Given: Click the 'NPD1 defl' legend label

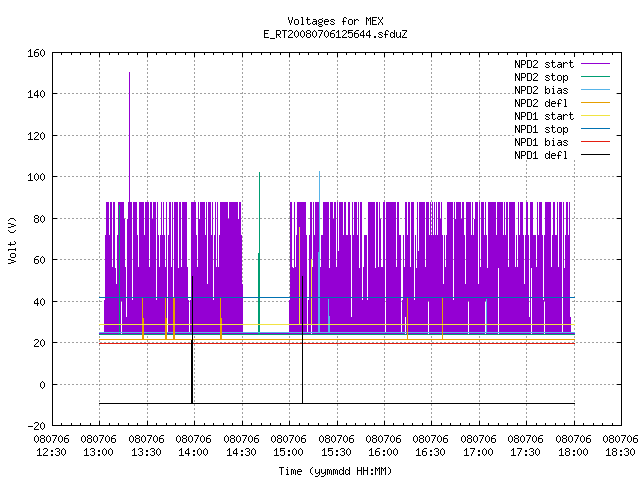Looking at the screenshot, I should 541,155.
